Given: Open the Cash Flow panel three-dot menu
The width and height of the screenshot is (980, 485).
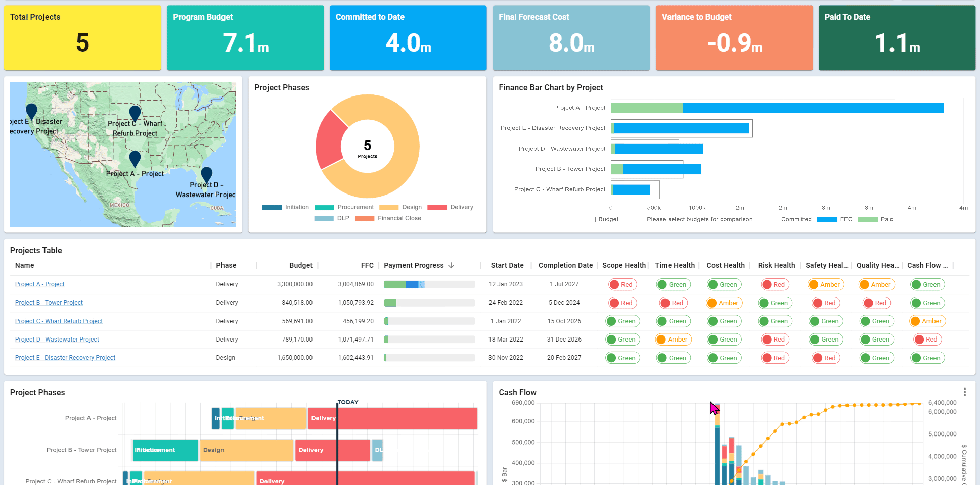Looking at the screenshot, I should [x=964, y=392].
